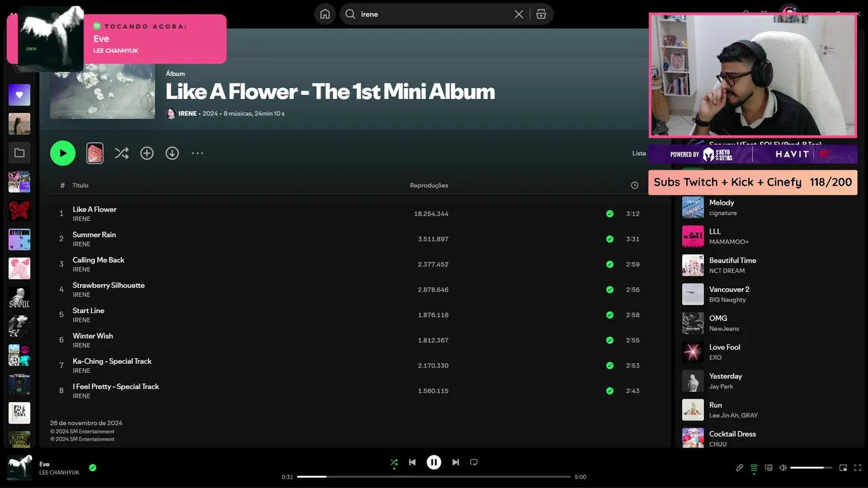Select track 'Calling Me Back'
Image resolution: width=868 pixels, height=488 pixels.
click(x=98, y=260)
